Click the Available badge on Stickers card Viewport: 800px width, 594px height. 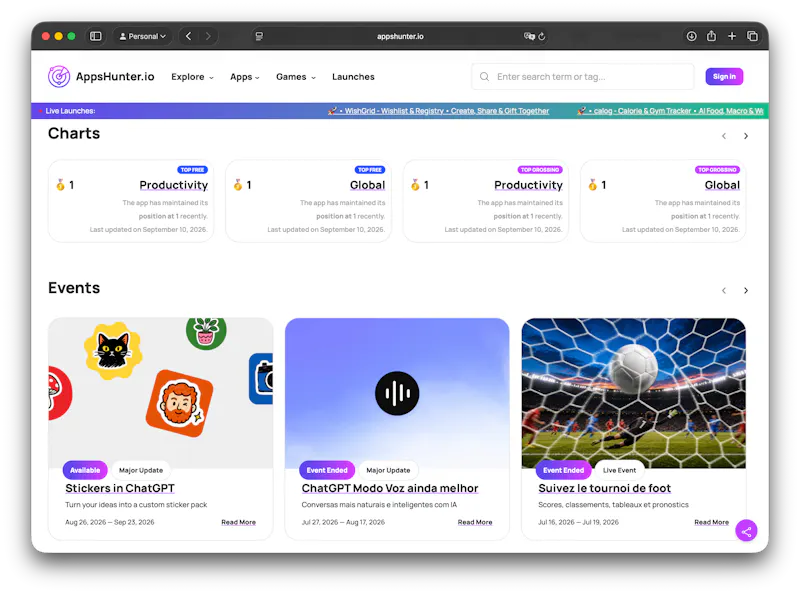85,470
